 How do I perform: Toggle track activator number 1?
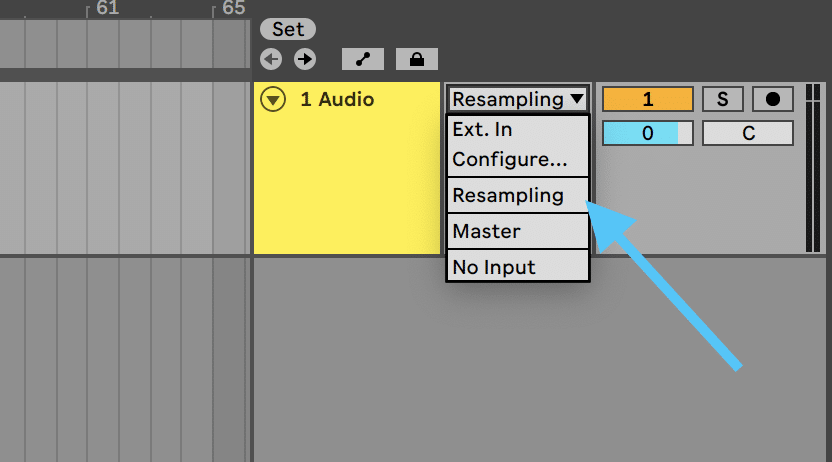click(647, 99)
